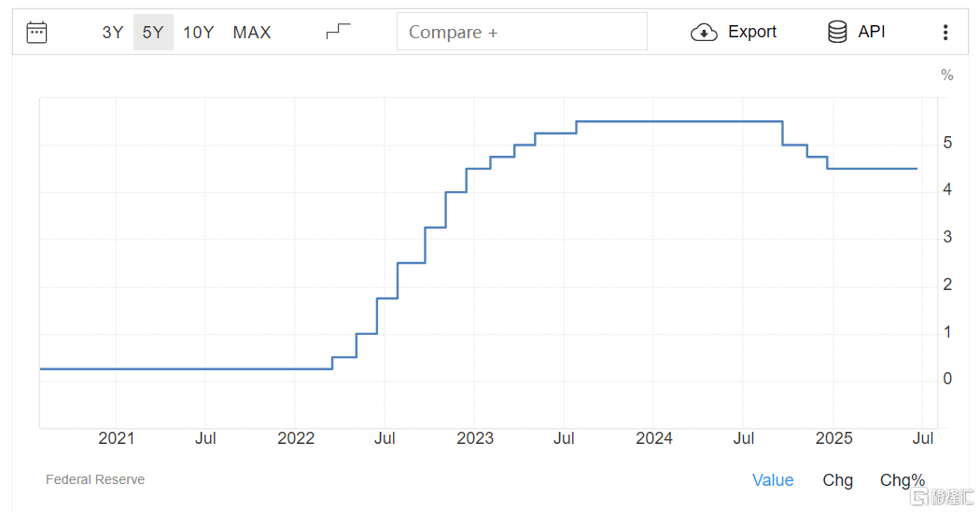This screenshot has height=512, width=980.
Task: Switch display to Value
Action: [x=773, y=480]
